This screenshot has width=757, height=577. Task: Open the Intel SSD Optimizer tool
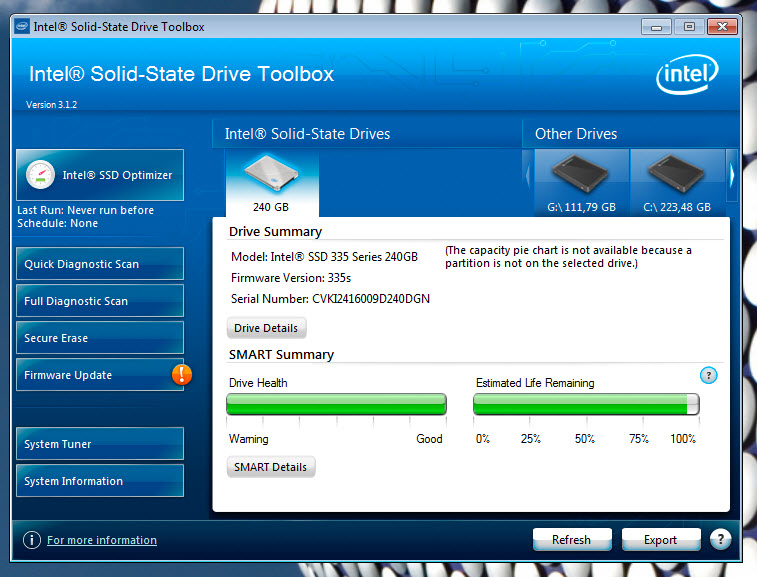[x=100, y=175]
